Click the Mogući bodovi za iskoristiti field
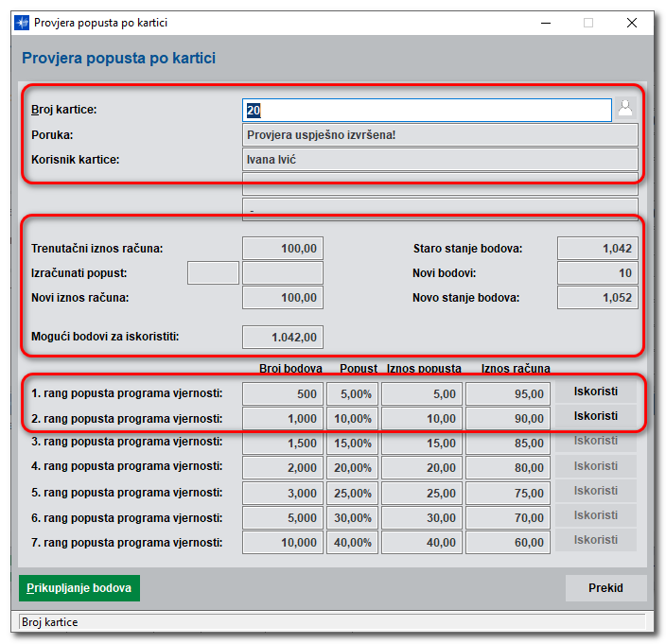Viewport: 666px width, 644px height. point(283,337)
